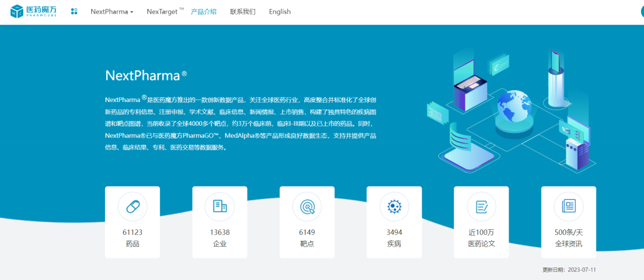Click the 500条/天 全球资讯 label

tap(568, 238)
